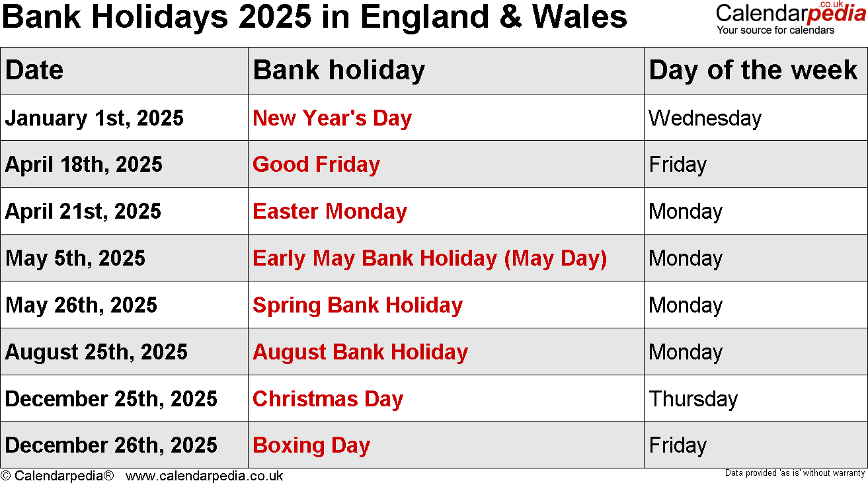The width and height of the screenshot is (868, 483).
Task: Click the Thursday cell
Action: coord(693,399)
